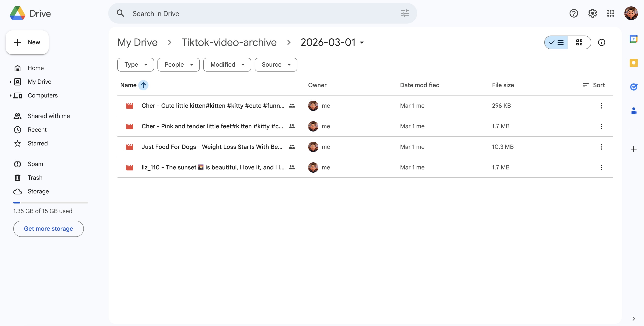The width and height of the screenshot is (644, 326).
Task: View details with the info icon
Action: tap(601, 42)
